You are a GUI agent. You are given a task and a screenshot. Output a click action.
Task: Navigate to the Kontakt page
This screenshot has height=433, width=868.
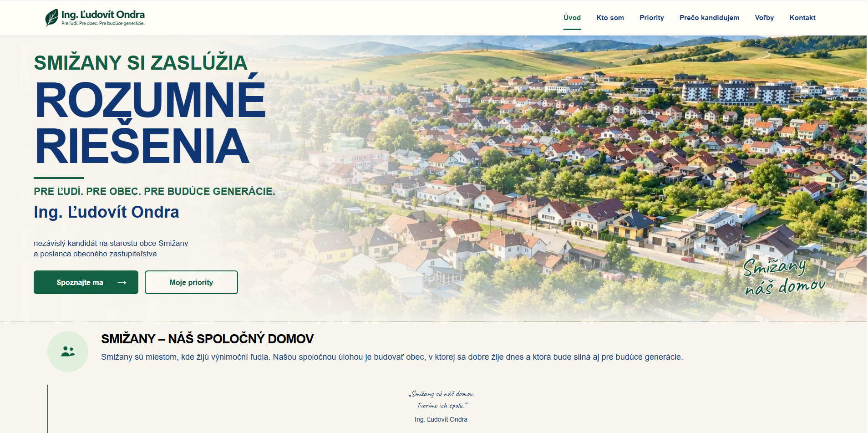click(802, 18)
